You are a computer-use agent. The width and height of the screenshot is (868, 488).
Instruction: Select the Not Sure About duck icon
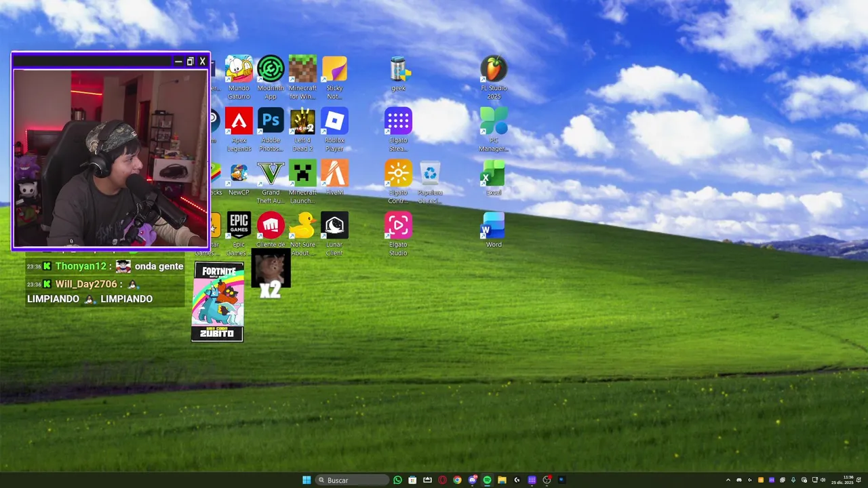click(302, 234)
